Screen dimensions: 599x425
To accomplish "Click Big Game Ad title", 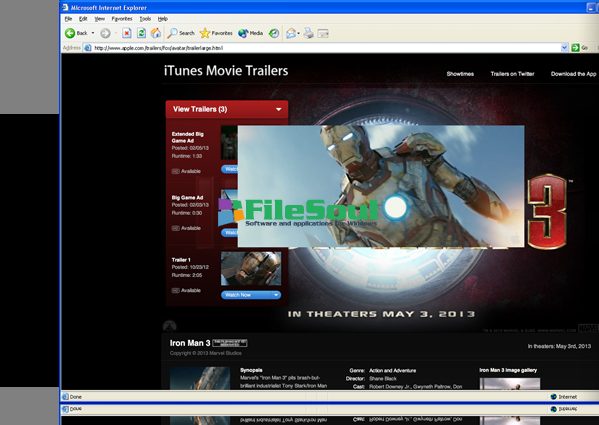I will pos(187,197).
